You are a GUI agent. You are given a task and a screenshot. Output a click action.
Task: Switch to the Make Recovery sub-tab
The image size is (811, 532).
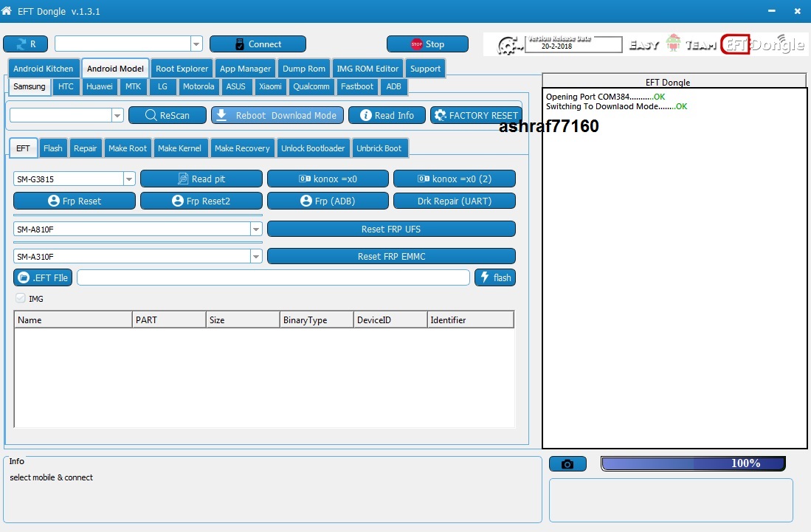(242, 148)
